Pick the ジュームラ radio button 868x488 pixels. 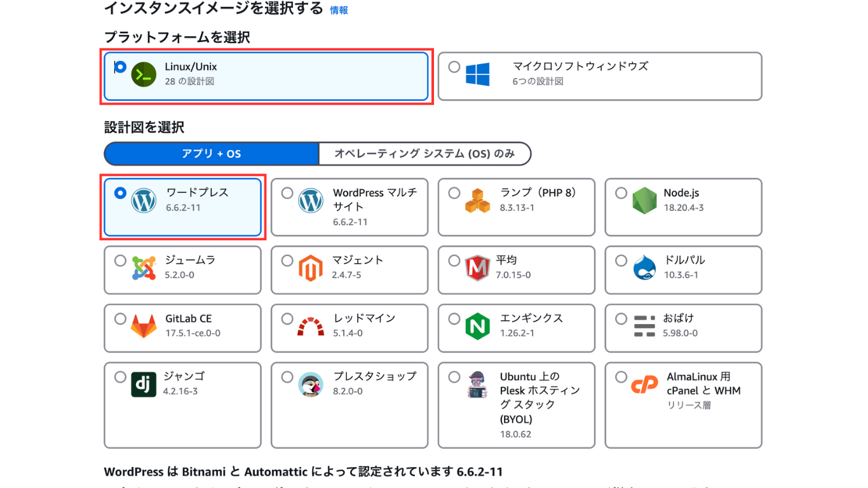tap(120, 261)
